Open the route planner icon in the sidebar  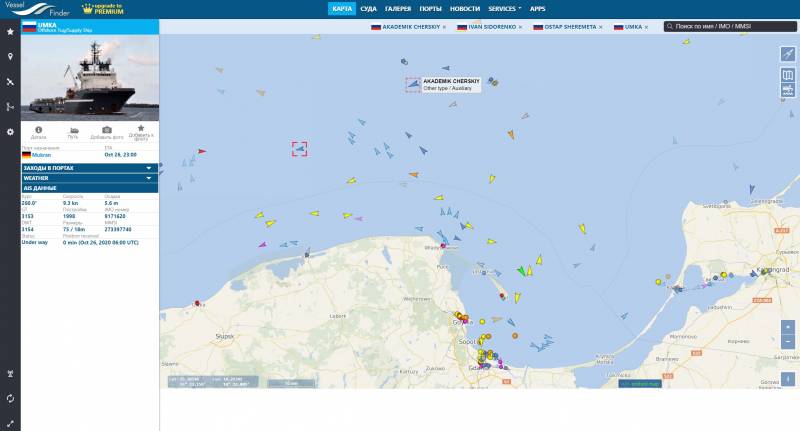pyautogui.click(x=10, y=107)
